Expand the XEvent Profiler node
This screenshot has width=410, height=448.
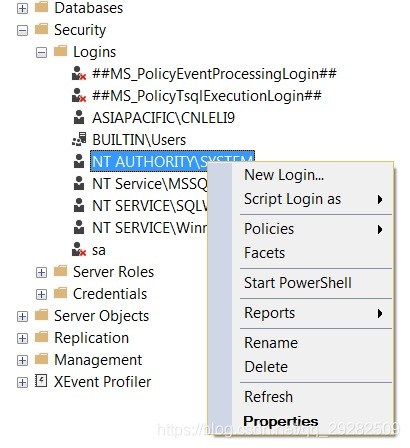[x=22, y=383]
